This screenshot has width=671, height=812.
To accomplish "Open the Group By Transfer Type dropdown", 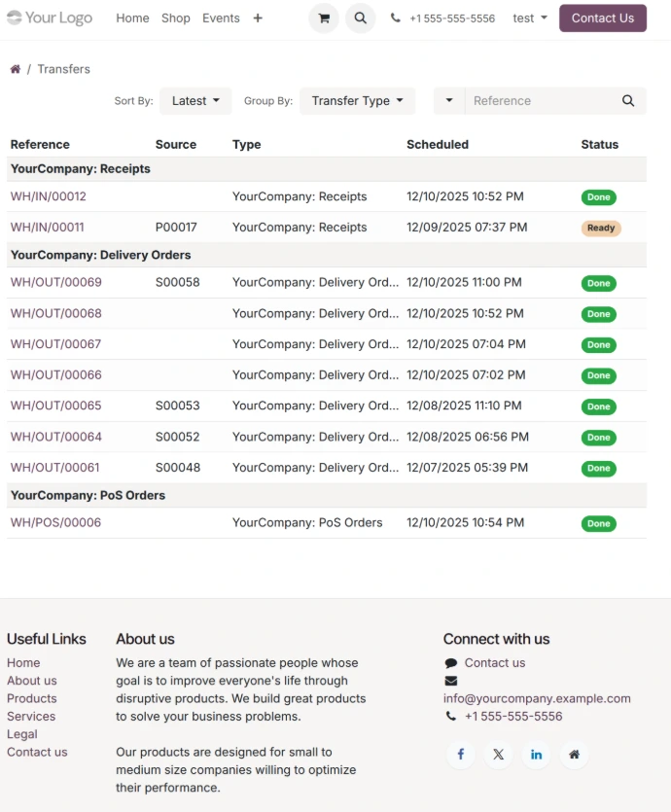I will point(357,101).
